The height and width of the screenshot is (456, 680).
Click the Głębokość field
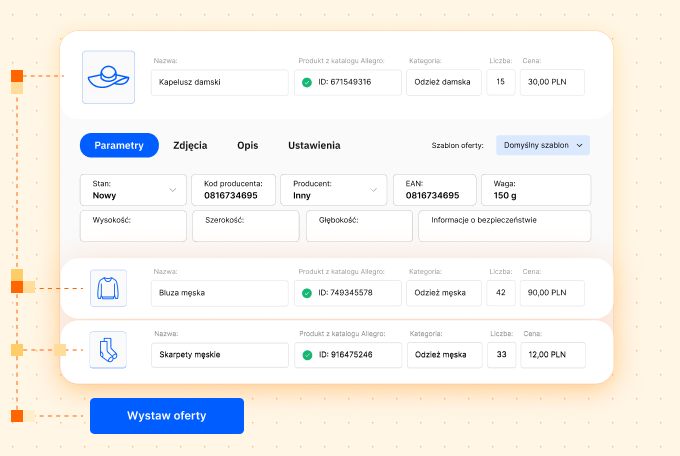tap(360, 226)
